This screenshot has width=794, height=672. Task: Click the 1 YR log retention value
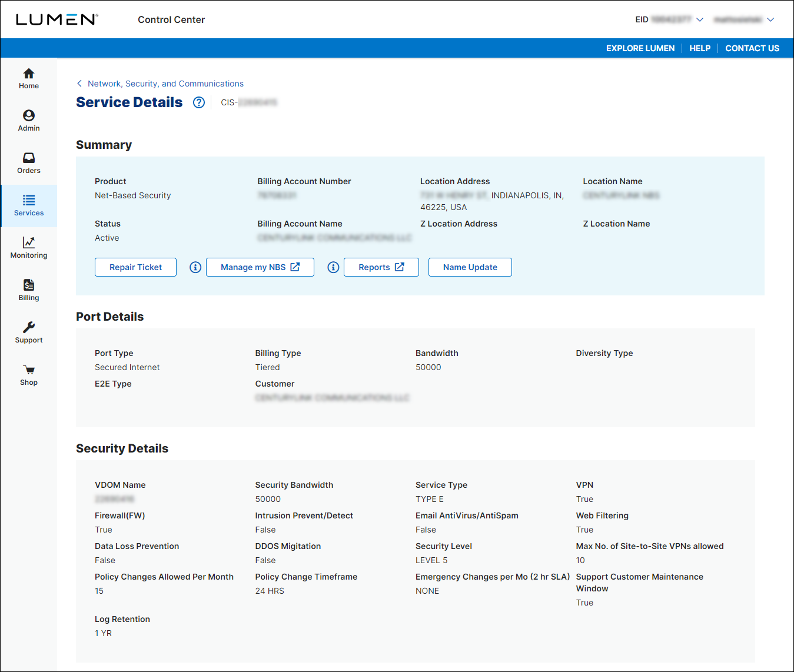[103, 633]
